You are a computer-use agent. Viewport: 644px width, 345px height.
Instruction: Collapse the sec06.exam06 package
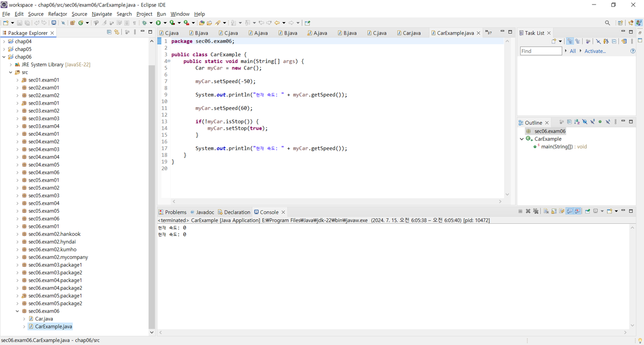tap(17, 311)
